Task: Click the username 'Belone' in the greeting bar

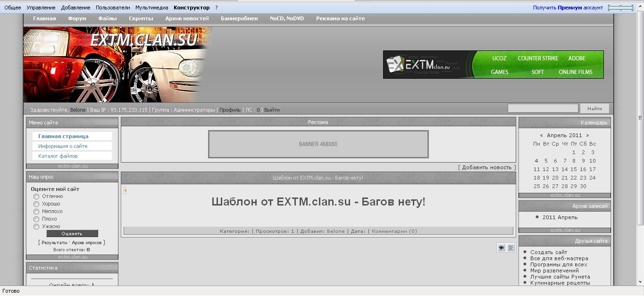Action: pos(78,110)
